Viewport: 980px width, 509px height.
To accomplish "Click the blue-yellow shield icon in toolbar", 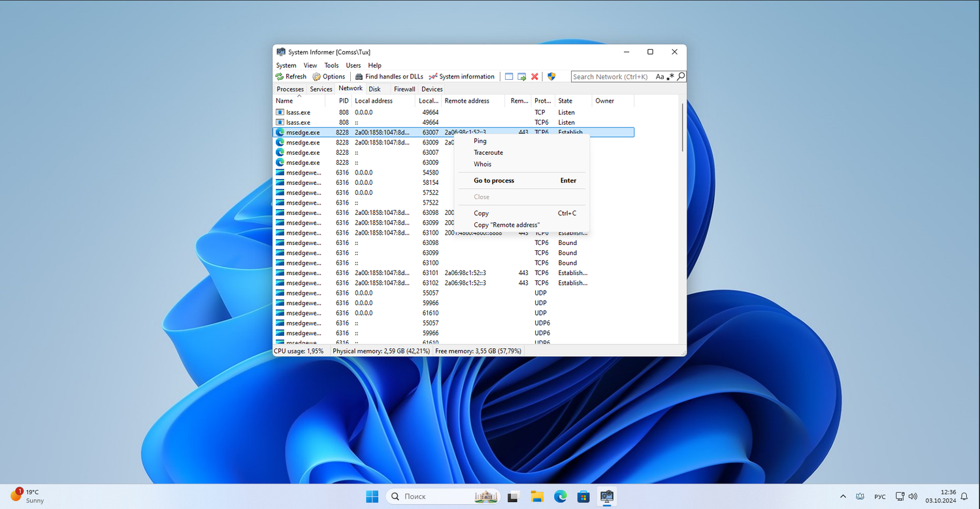I will coord(551,76).
